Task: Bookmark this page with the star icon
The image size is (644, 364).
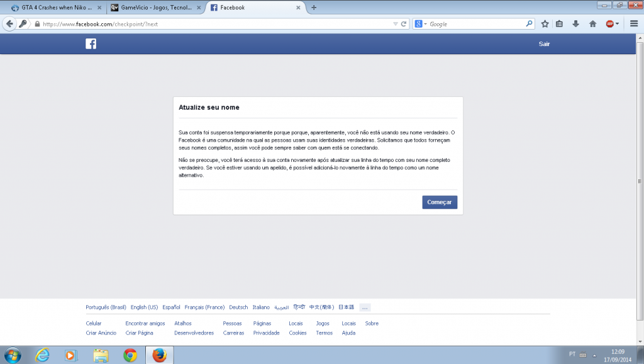Action: (545, 23)
